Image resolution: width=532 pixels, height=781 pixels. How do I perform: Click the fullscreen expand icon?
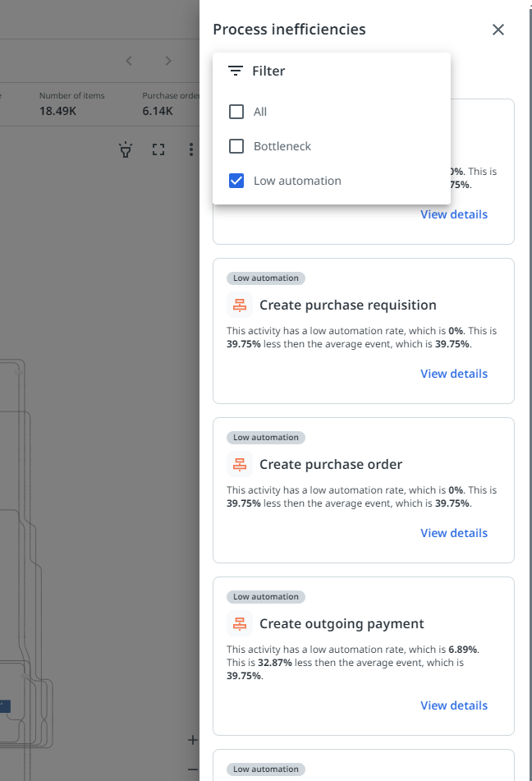(x=158, y=149)
